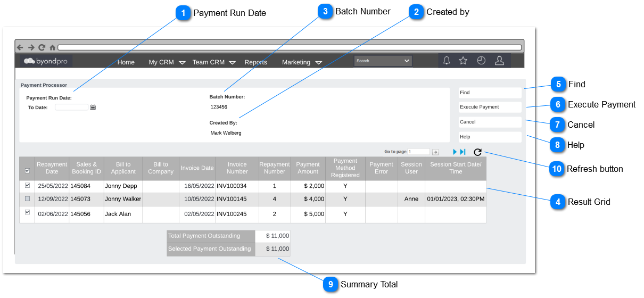
Task: Select booking ID 145056
Action: coord(80,214)
